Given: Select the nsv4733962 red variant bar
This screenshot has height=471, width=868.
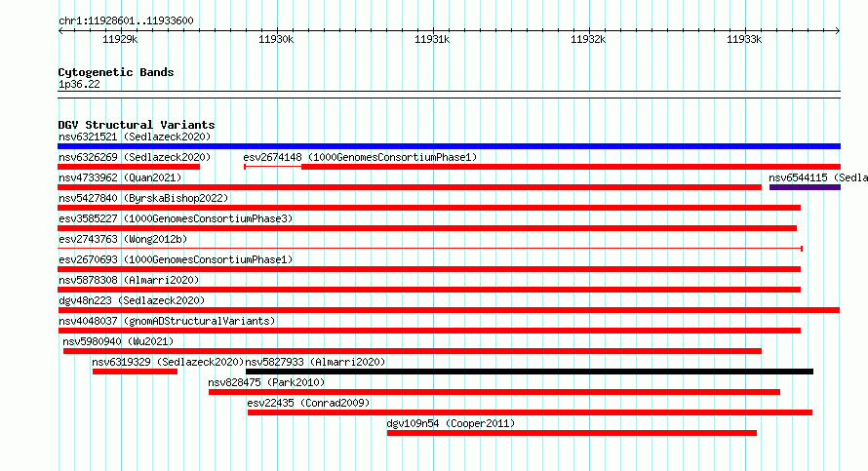Looking at the screenshot, I should tap(410, 187).
